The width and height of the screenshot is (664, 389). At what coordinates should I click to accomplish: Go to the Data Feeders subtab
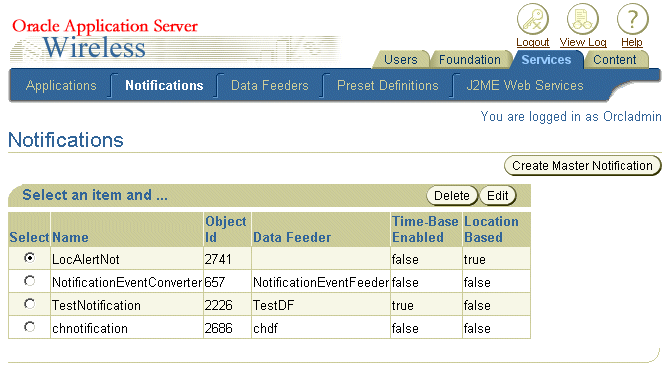pyautogui.click(x=270, y=86)
